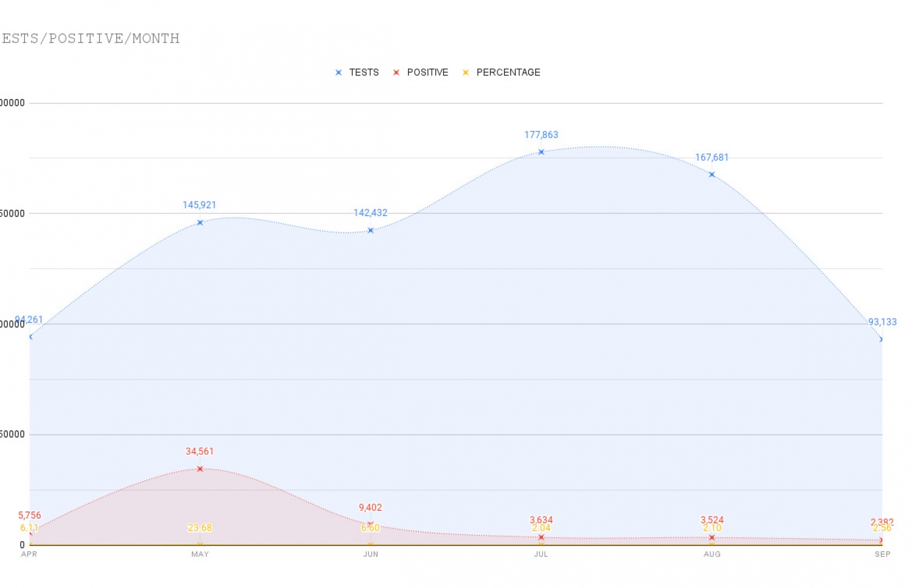Select the POSITIVE data point for August

pyautogui.click(x=712, y=538)
